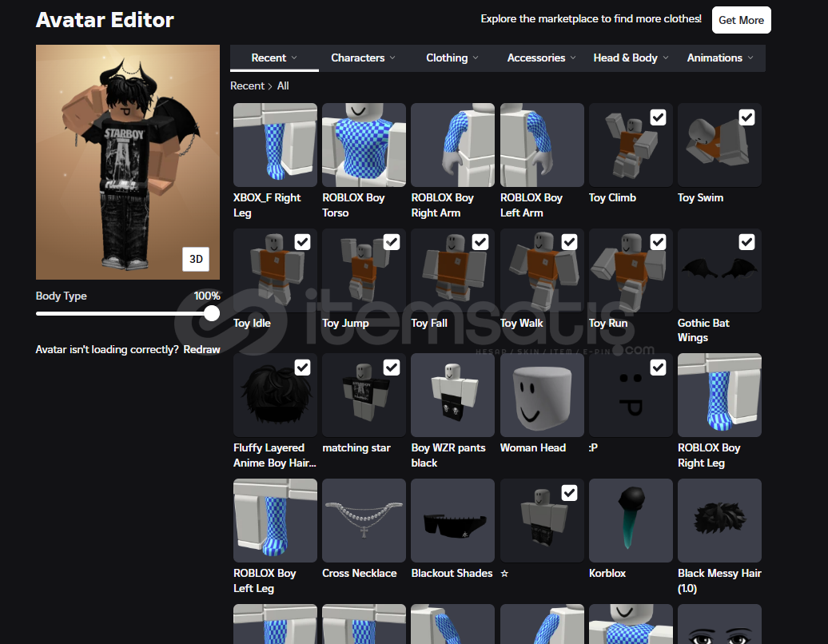The image size is (828, 644).
Task: Open the Toy Climb name link
Action: 612,197
